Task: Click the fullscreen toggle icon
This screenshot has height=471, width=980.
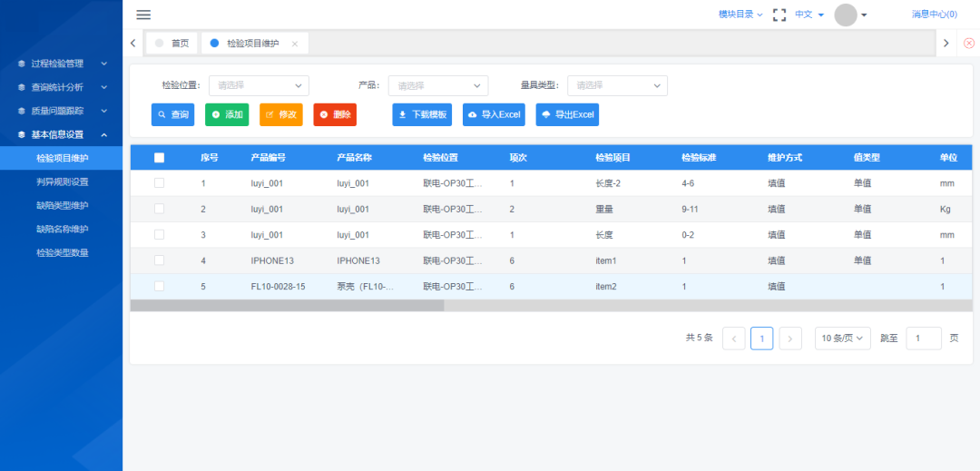Action: [x=779, y=15]
